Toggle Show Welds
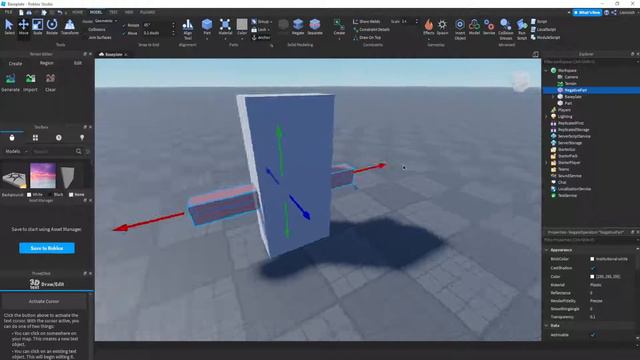This screenshot has height=360, width=640. pyautogui.click(x=367, y=21)
